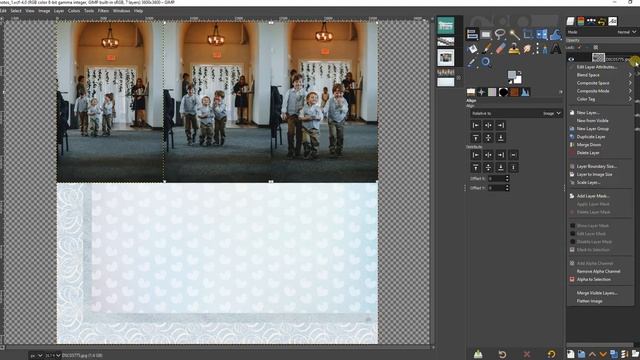This screenshot has width=640, height=360.
Task: Choose Scale Layer in context menu
Action: click(x=588, y=182)
